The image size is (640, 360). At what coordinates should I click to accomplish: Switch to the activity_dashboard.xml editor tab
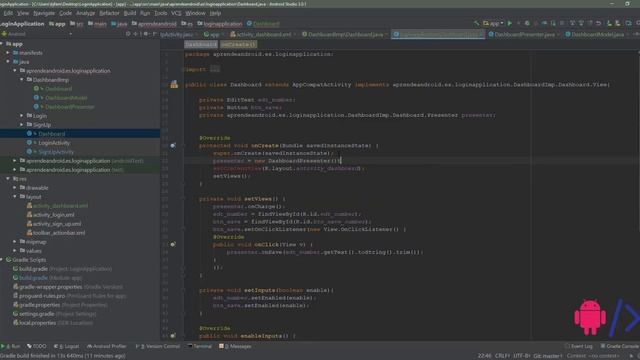(264, 35)
